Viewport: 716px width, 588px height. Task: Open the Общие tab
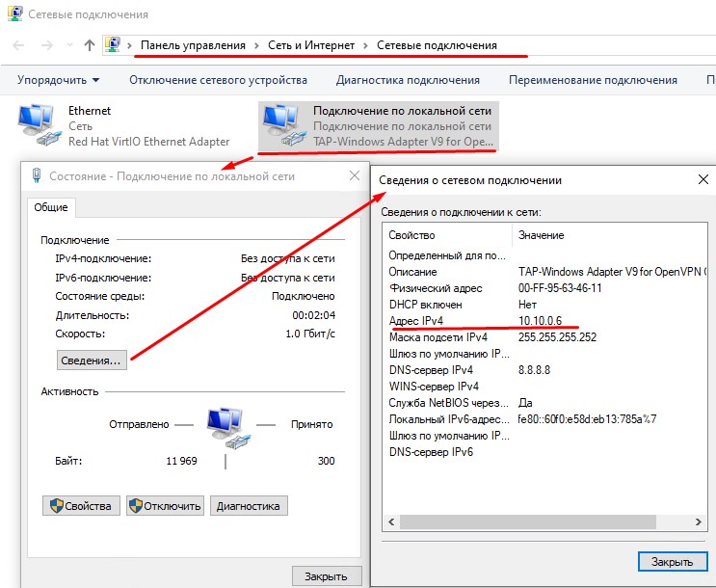point(51,207)
